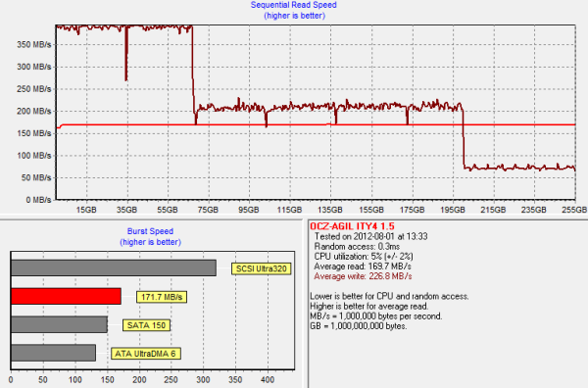Click the 'Average read: 169.7 MB/s' line
This screenshot has height=388, width=588.
click(363, 267)
